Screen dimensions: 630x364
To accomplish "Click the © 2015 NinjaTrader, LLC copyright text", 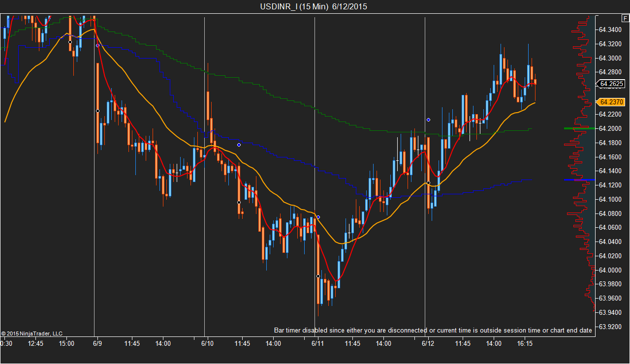I will [x=32, y=333].
